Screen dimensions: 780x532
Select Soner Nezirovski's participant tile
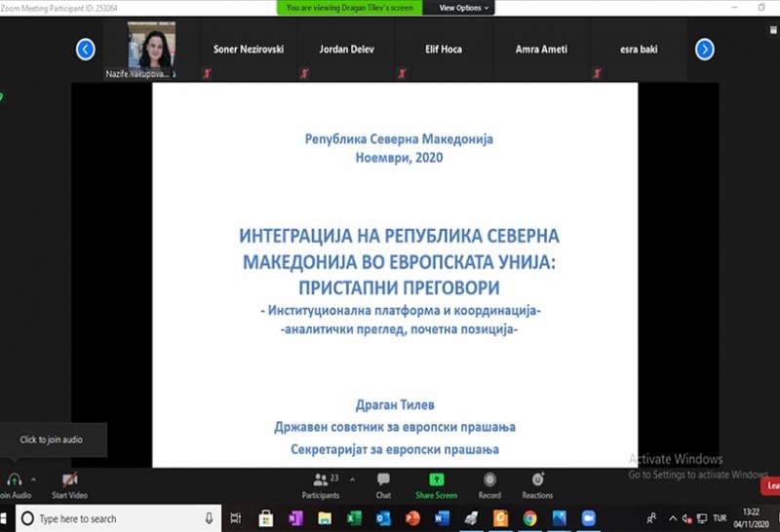250,50
